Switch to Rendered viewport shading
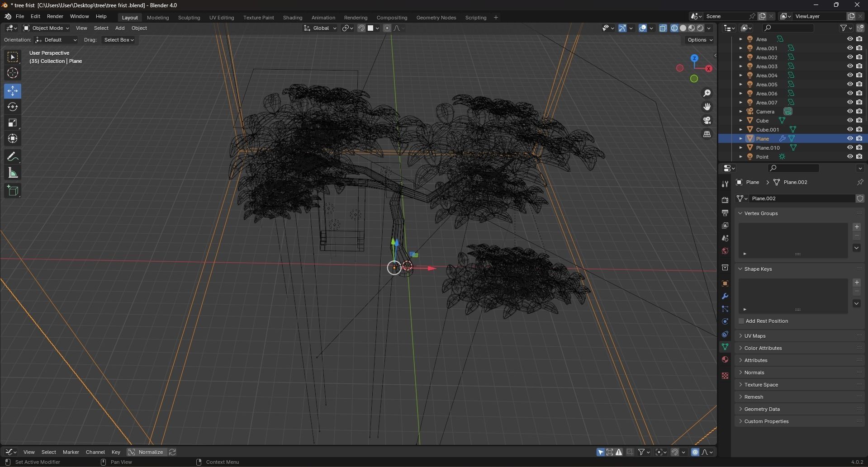This screenshot has width=868, height=467. 700,28
